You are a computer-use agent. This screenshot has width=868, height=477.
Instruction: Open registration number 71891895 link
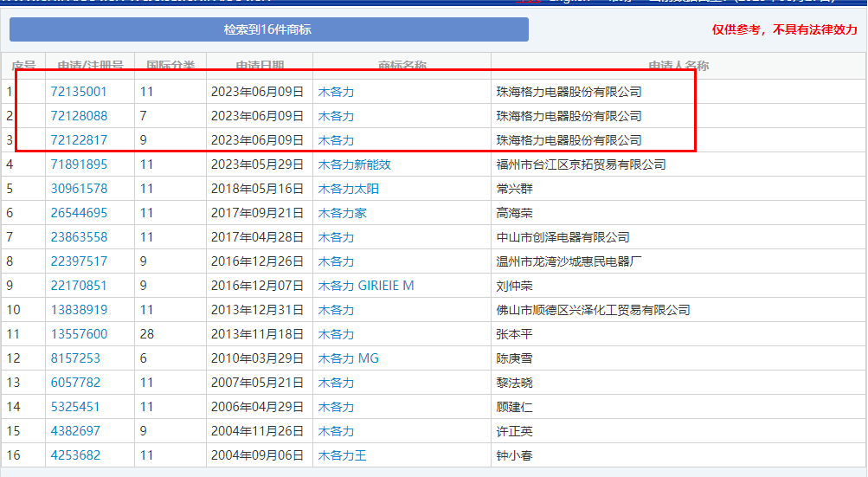79,164
